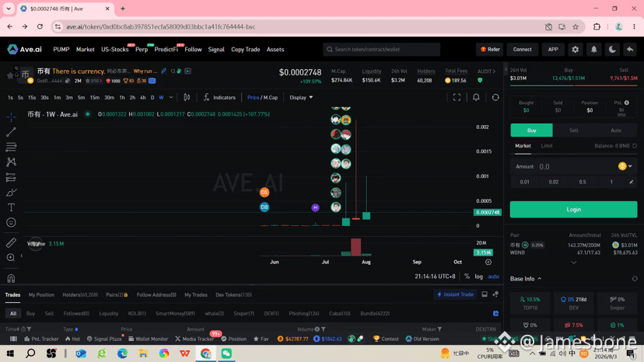Viewport: 644px width, 362px height.
Task: Toggle dark mode moon icon
Action: (x=612, y=49)
